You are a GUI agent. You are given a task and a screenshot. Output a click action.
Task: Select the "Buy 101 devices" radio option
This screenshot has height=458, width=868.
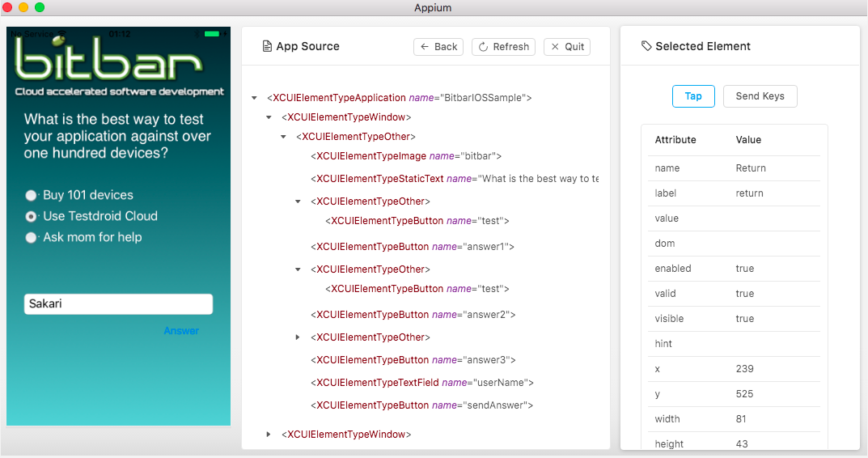pyautogui.click(x=32, y=195)
